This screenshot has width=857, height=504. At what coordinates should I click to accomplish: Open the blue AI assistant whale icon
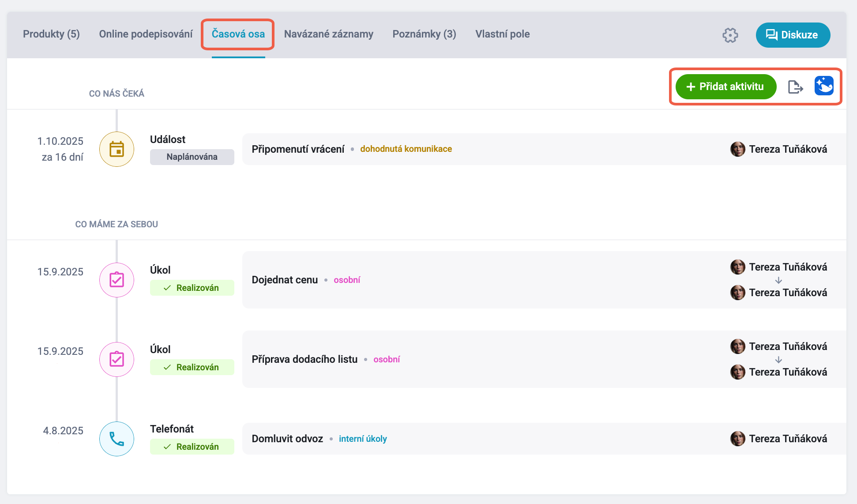(x=824, y=86)
